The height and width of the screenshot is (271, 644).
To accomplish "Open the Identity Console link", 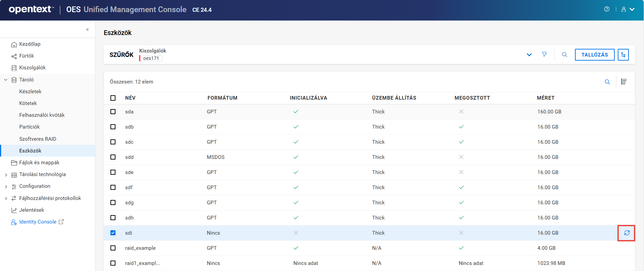I will [38, 222].
